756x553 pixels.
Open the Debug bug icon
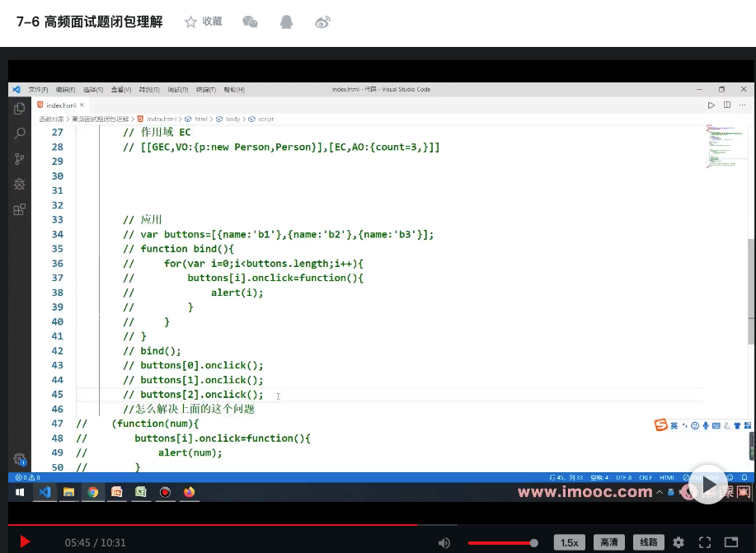[x=19, y=184]
